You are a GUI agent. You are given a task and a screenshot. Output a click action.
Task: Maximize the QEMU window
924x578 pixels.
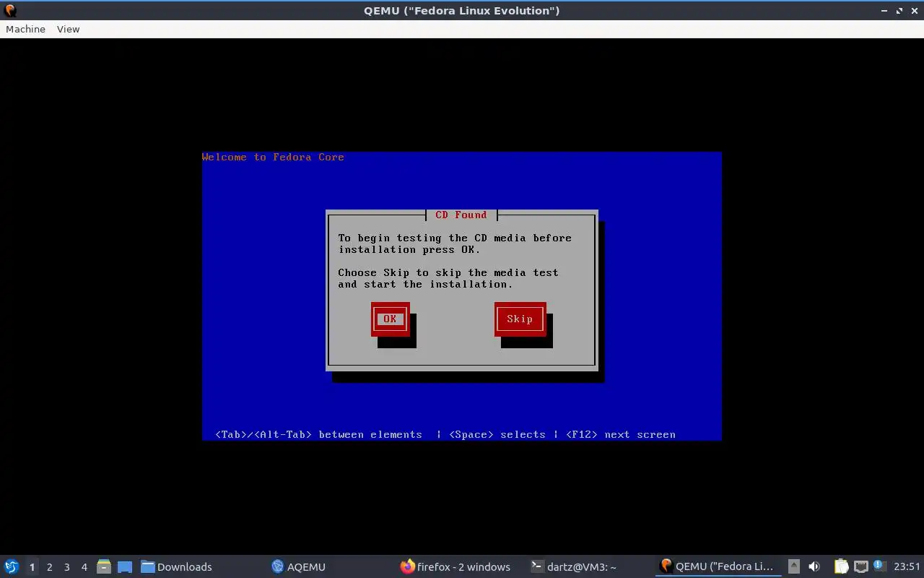[x=899, y=11]
